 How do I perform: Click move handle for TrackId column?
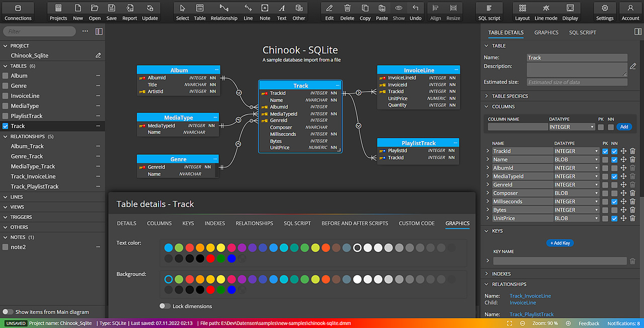[624, 151]
